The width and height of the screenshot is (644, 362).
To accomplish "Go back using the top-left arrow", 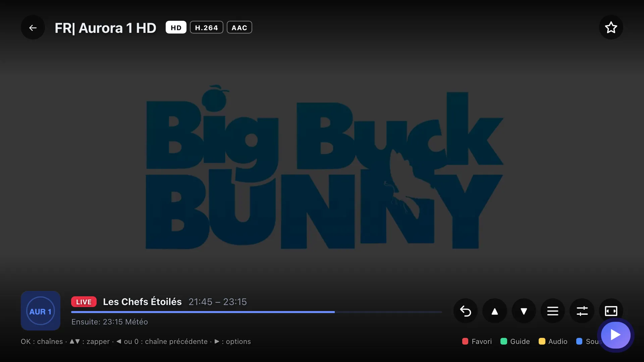I will click(x=33, y=28).
